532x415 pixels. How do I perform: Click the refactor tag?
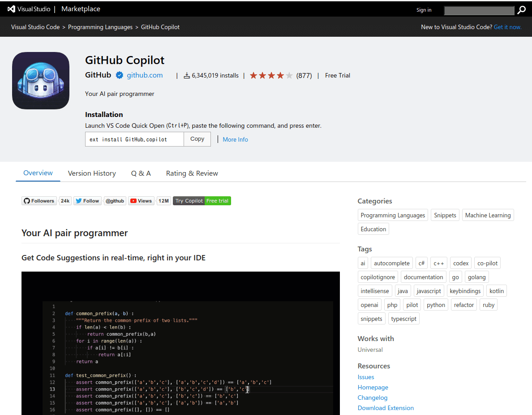click(464, 305)
